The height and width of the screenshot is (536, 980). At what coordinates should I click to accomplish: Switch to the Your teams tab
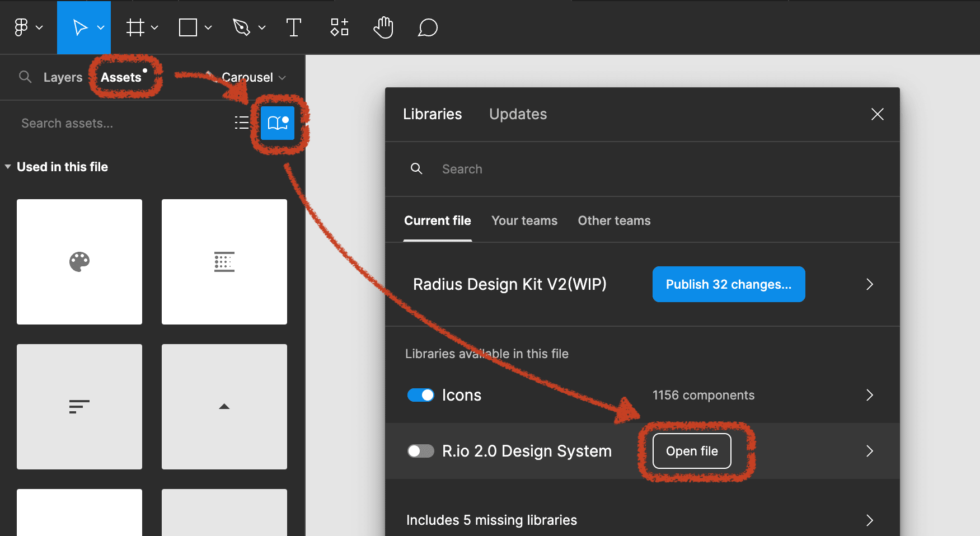[524, 220]
